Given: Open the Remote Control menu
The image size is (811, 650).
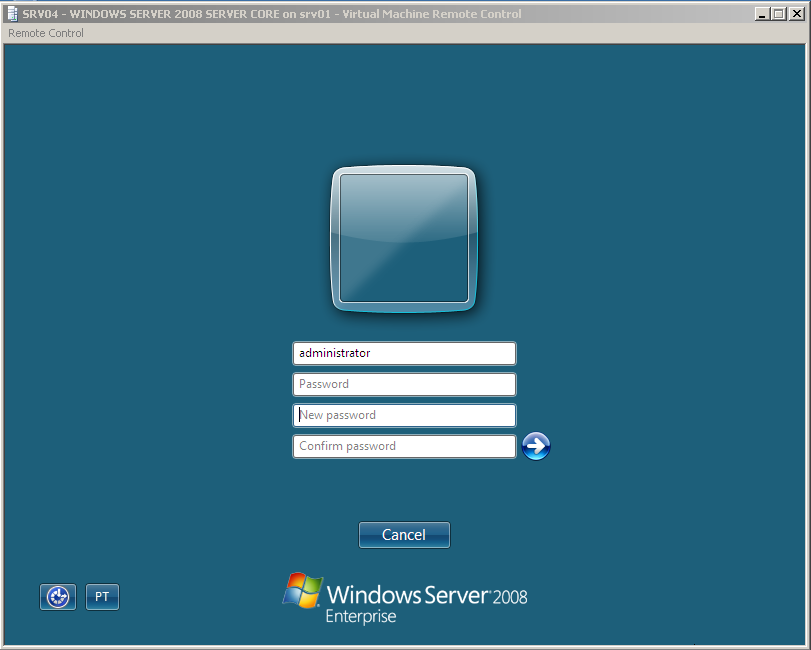Looking at the screenshot, I should [x=46, y=33].
